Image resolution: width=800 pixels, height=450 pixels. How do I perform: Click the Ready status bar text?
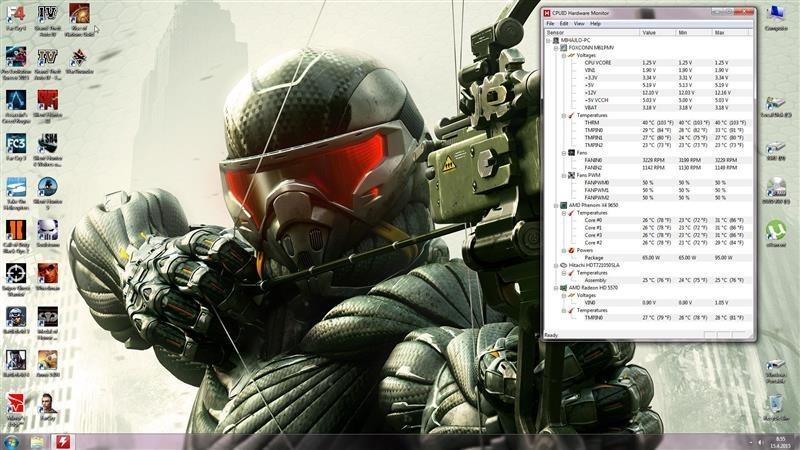pyautogui.click(x=551, y=335)
